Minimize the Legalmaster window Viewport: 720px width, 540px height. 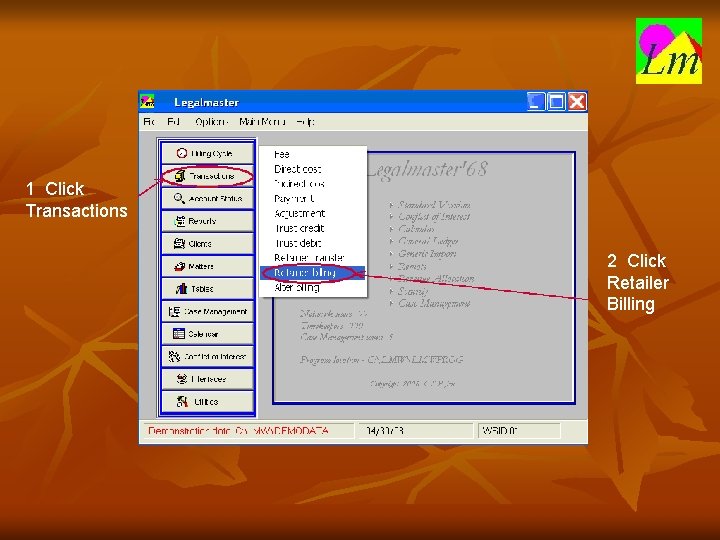[536, 101]
